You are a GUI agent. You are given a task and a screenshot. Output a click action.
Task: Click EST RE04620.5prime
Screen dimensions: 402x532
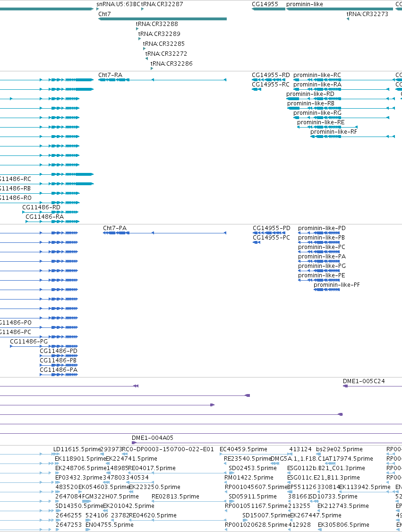153,515
